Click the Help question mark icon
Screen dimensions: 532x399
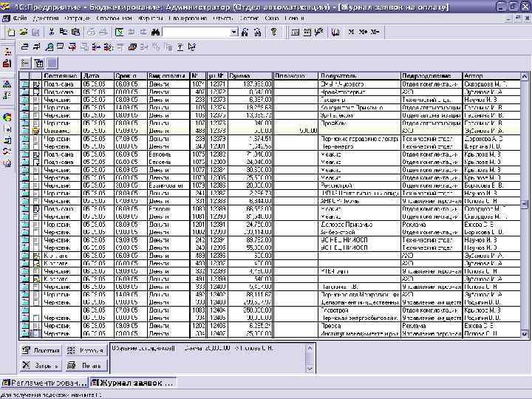tap(274, 33)
